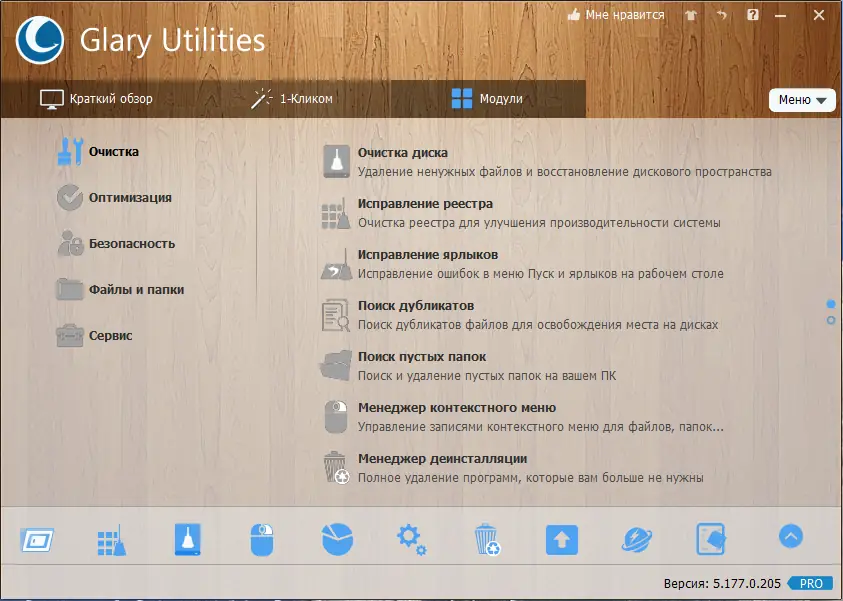Expand the "Меню" dropdown
843x601 pixels.
(x=802, y=100)
